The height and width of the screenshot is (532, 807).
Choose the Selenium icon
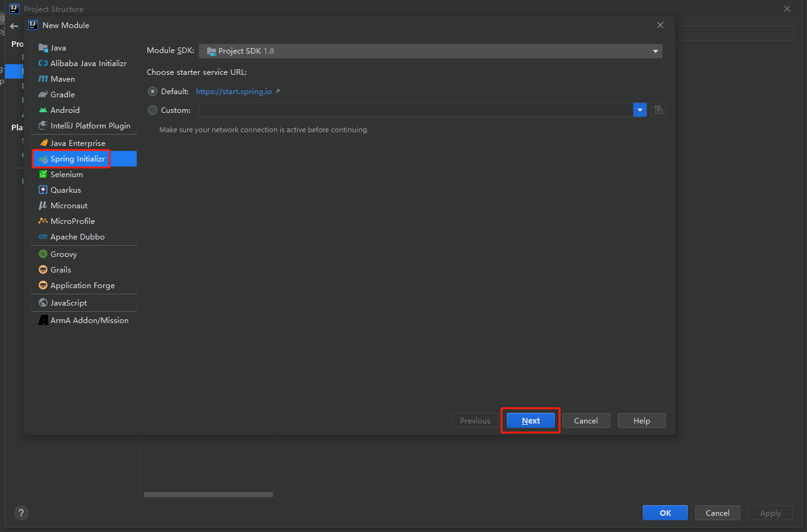coord(43,175)
